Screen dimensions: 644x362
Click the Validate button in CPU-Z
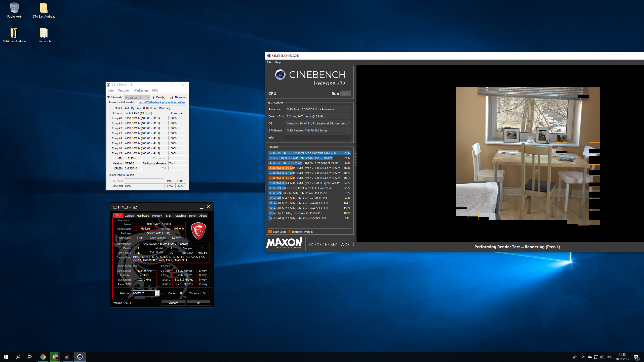pos(173,303)
